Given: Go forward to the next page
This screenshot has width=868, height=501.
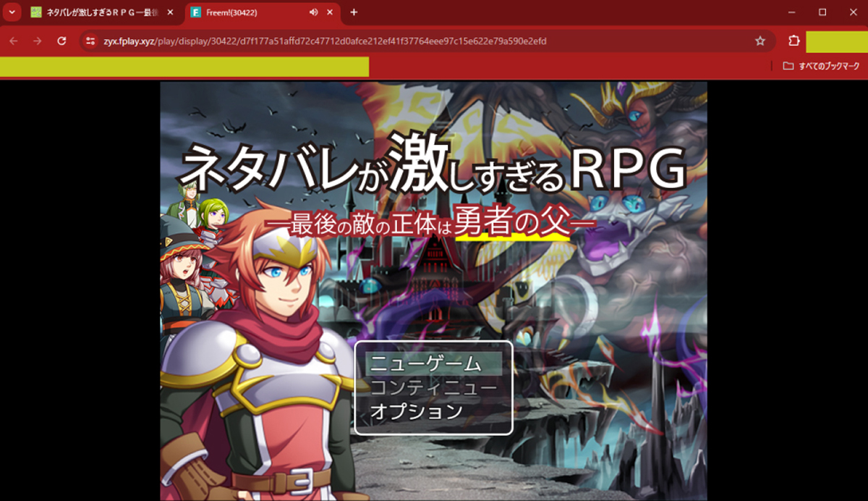Looking at the screenshot, I should point(38,41).
